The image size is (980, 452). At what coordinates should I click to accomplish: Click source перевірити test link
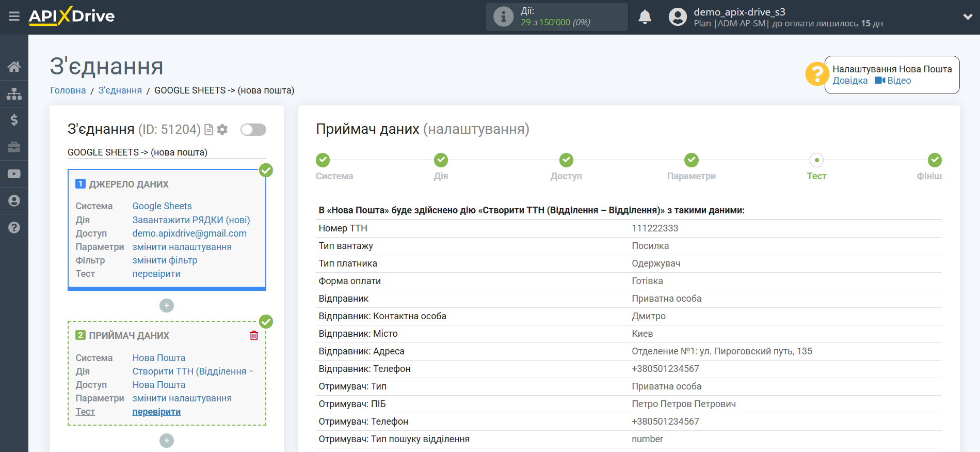pyautogui.click(x=156, y=274)
